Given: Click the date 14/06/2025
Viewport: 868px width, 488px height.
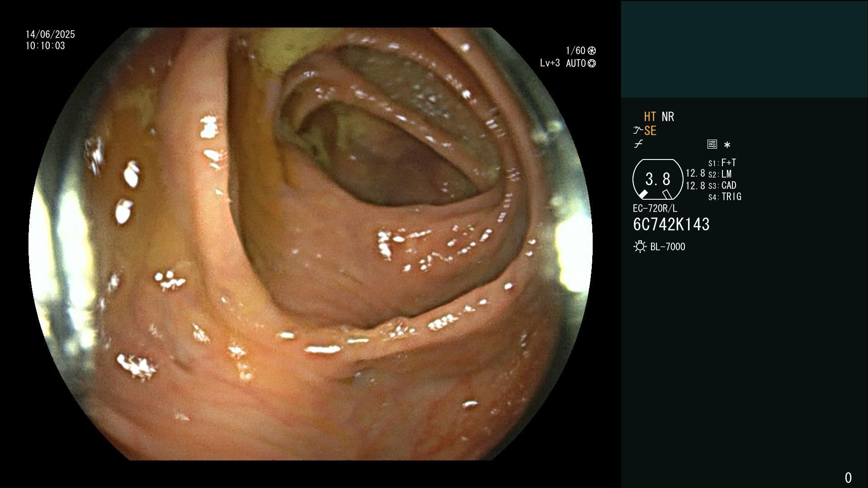Looking at the screenshot, I should (50, 34).
